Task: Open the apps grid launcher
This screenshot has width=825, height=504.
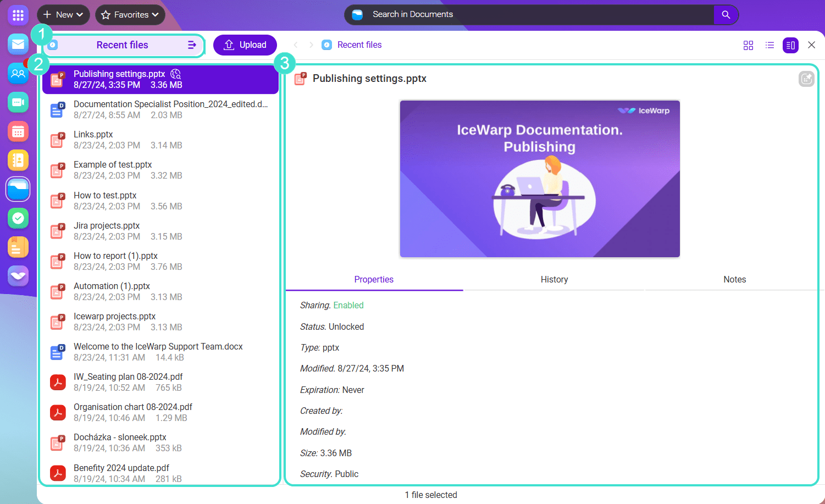Action: pyautogui.click(x=18, y=15)
